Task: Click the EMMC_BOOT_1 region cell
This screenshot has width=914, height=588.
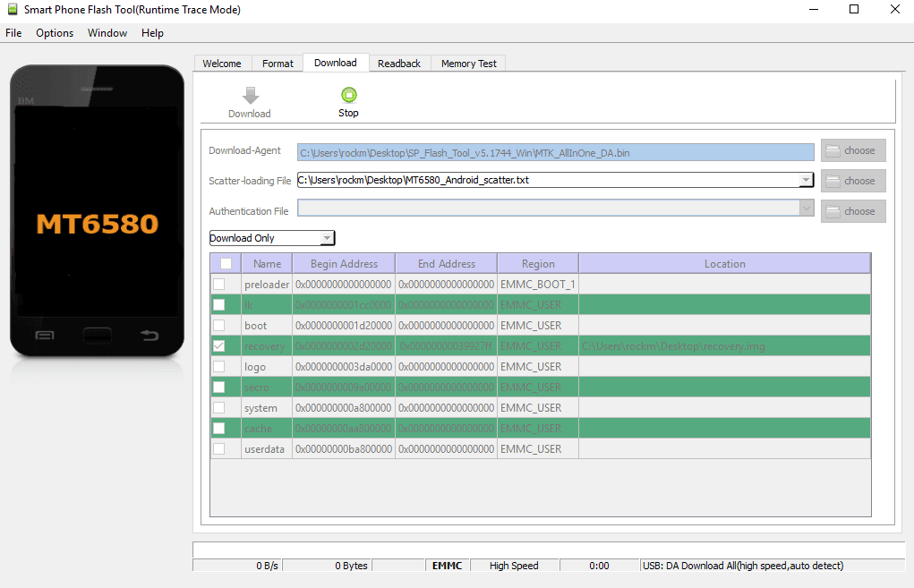Action: 538,285
